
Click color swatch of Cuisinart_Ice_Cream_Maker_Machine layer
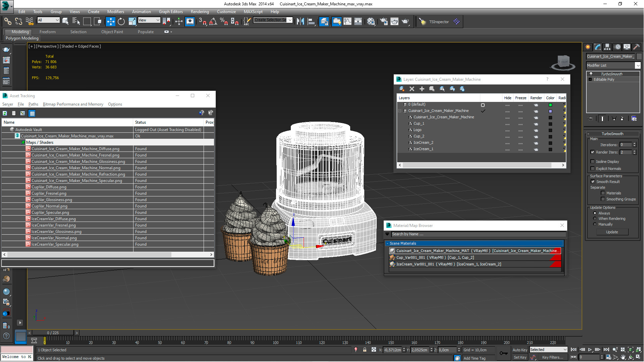[550, 111]
